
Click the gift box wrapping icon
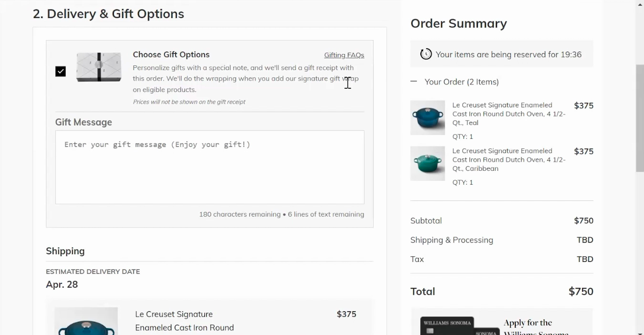[99, 67]
